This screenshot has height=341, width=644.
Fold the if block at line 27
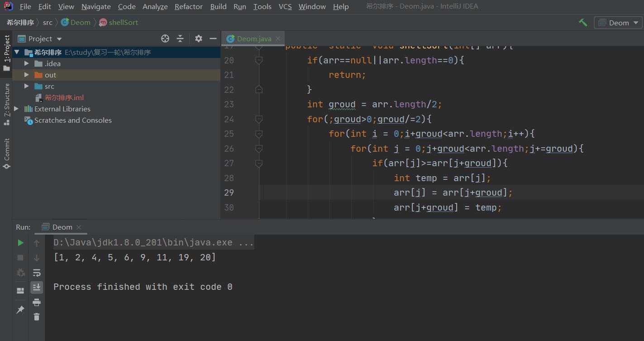tap(259, 163)
